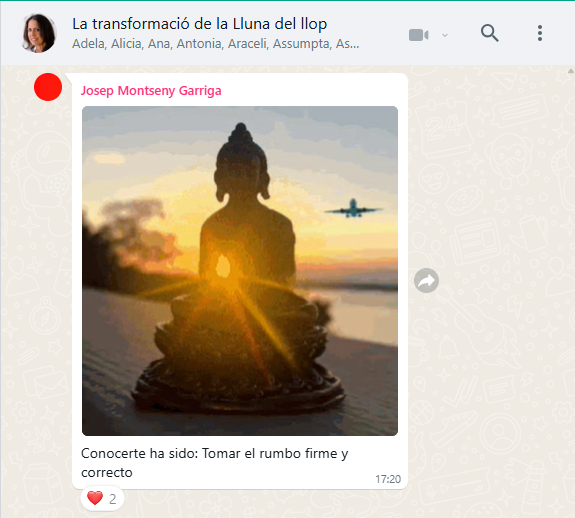Open reaction details via the count 2
575x518 pixels.
coord(113,499)
